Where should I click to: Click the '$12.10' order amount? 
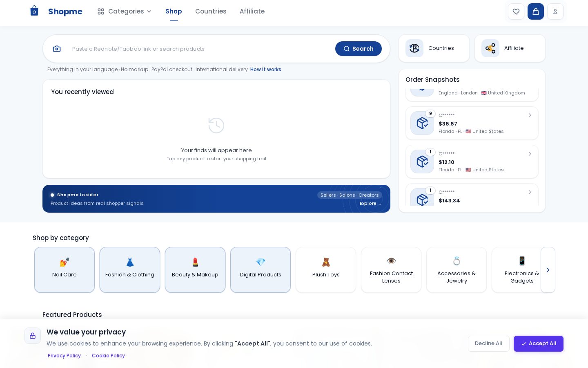tap(446, 162)
